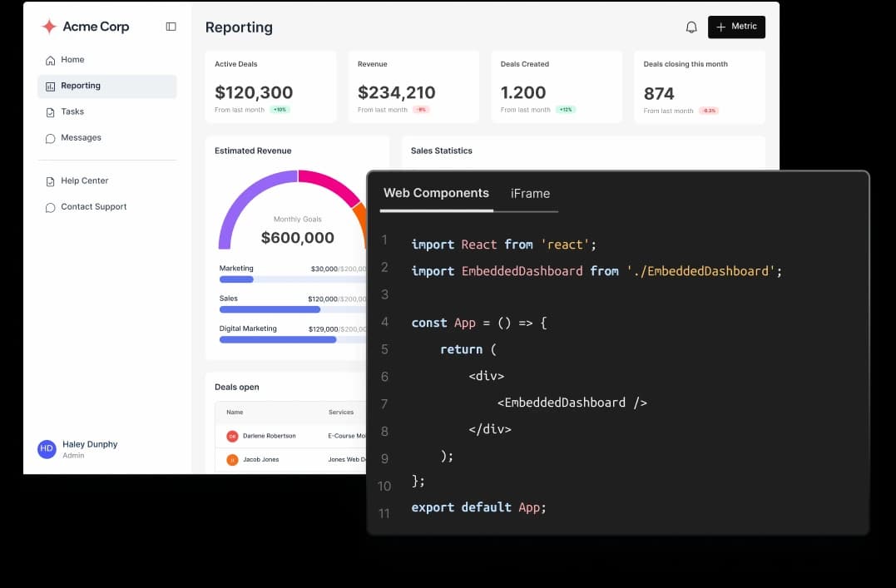The image size is (896, 588).
Task: Click the Services column header
Action: 341,412
